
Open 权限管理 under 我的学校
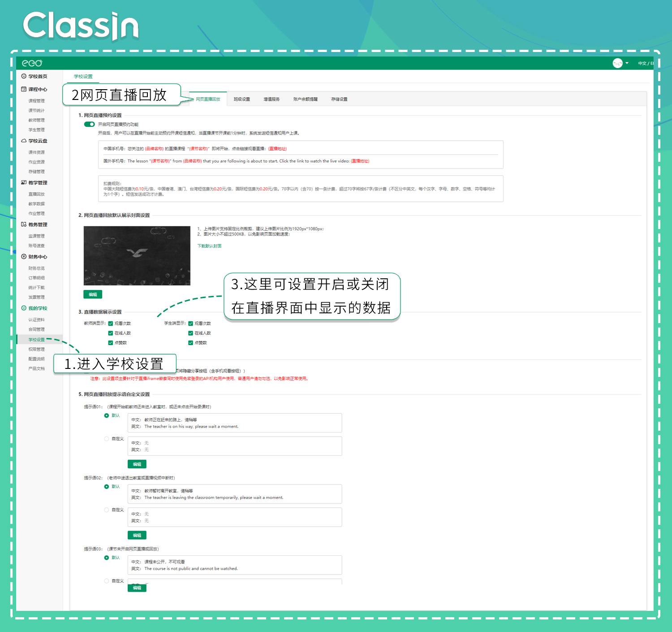tap(36, 349)
